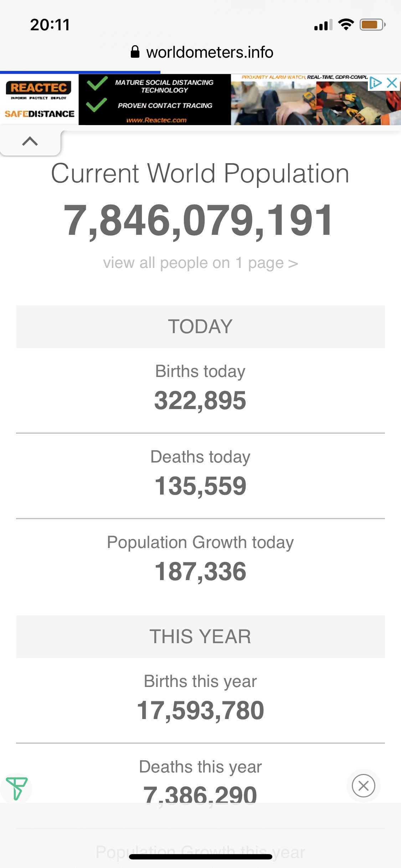The width and height of the screenshot is (401, 868).
Task: Tap the Current World Population counter
Action: 198,221
